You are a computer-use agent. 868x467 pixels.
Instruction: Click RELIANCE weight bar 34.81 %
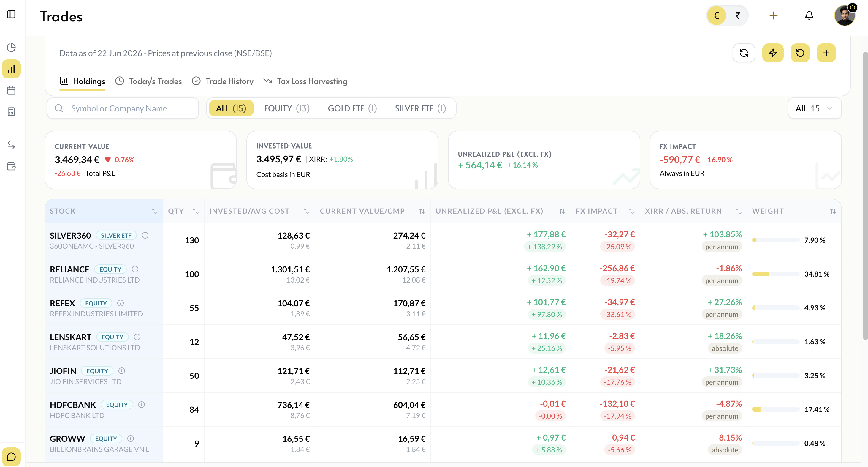776,274
